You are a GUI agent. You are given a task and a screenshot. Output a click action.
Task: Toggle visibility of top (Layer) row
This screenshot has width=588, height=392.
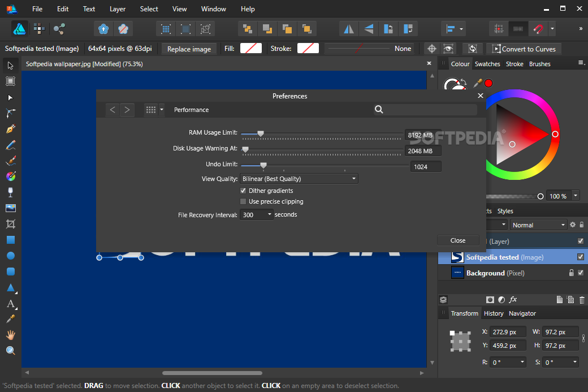tap(581, 241)
